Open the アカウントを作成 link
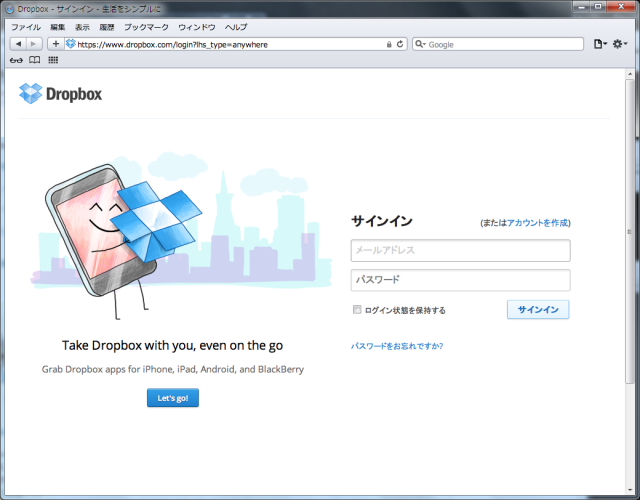640x500 pixels. [538, 223]
